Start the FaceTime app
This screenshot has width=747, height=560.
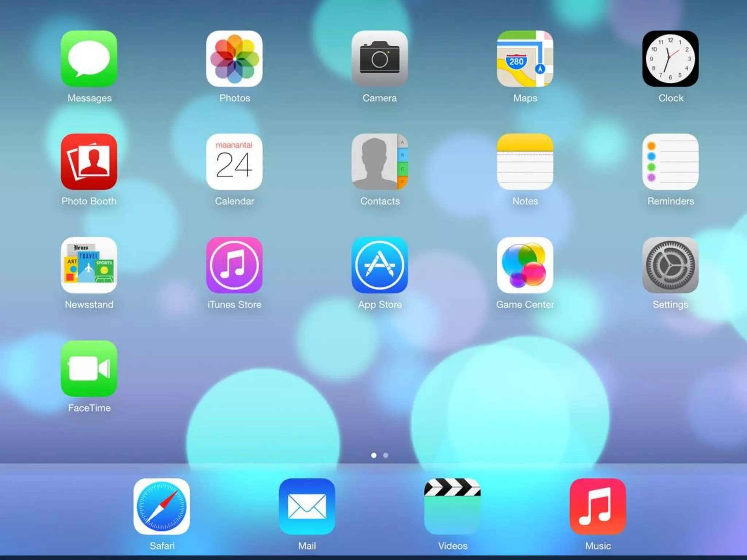pyautogui.click(x=89, y=369)
